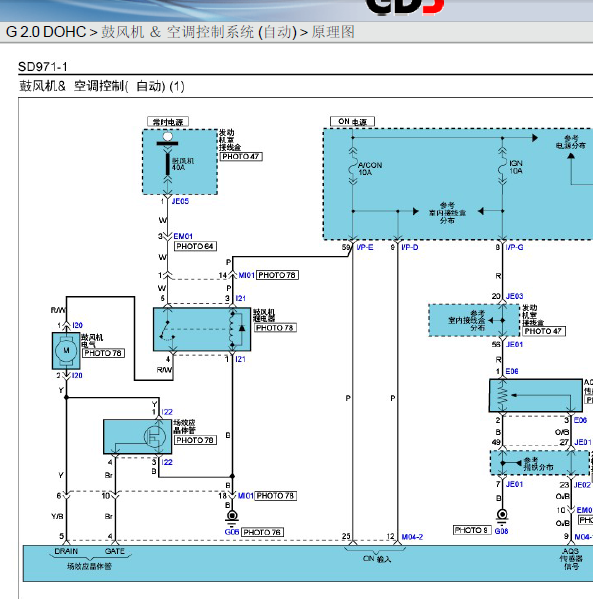Click the GATE terminal label
Image resolution: width=593 pixels, height=611 pixels.
coord(115,551)
